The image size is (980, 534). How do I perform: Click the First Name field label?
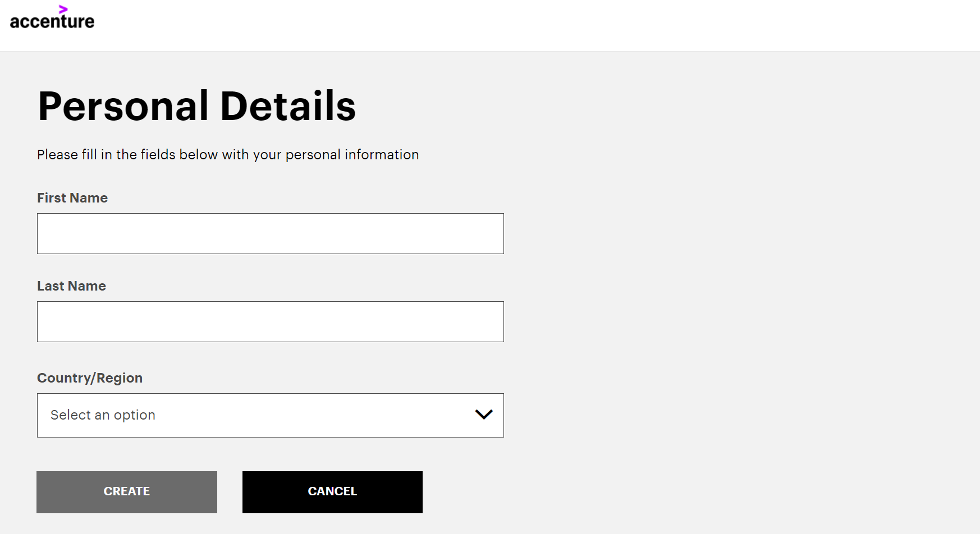pos(72,198)
